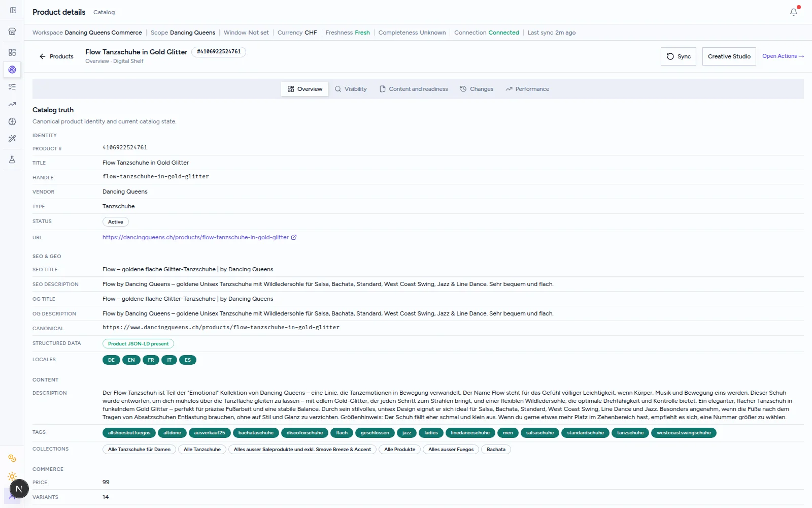Screen dimensions: 812x508
Task: Click the discofoxschuhe tag
Action: (x=304, y=433)
